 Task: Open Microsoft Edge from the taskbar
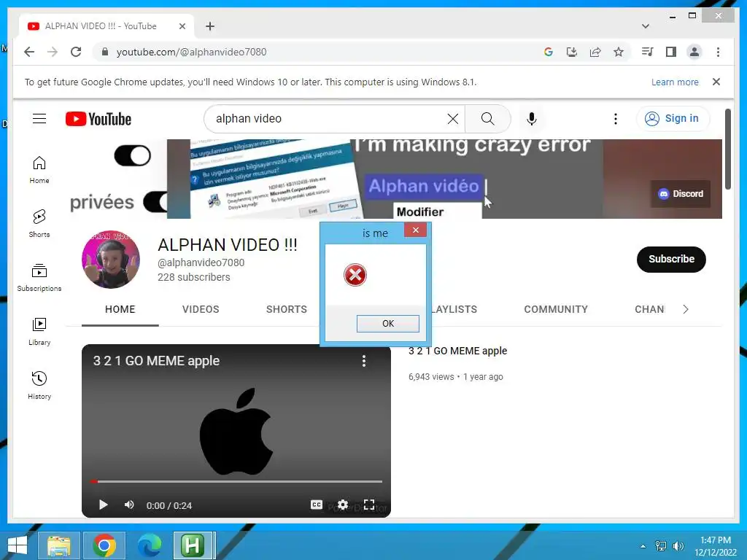click(x=149, y=545)
